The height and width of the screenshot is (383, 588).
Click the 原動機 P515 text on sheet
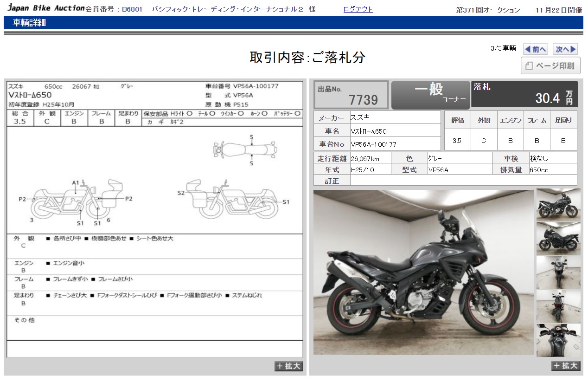pyautogui.click(x=227, y=104)
